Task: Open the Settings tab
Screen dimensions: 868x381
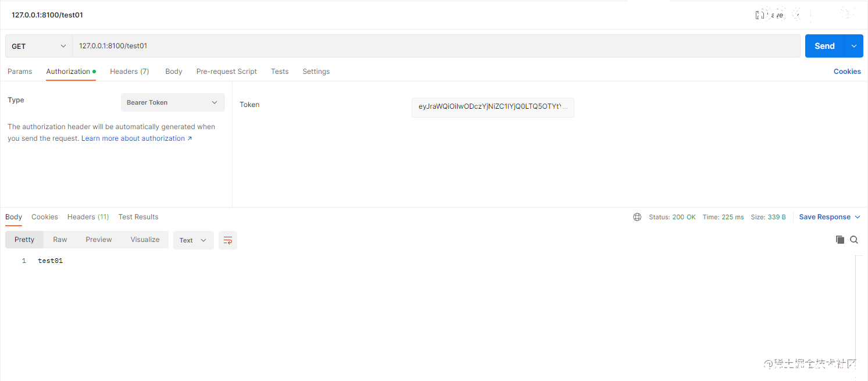Action: [316, 72]
